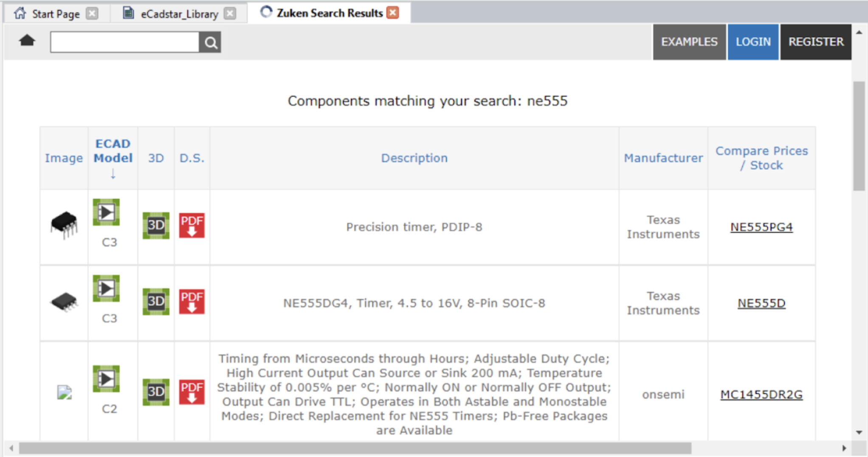Click the home icon in the search bar
The height and width of the screenshot is (457, 868).
click(x=27, y=41)
